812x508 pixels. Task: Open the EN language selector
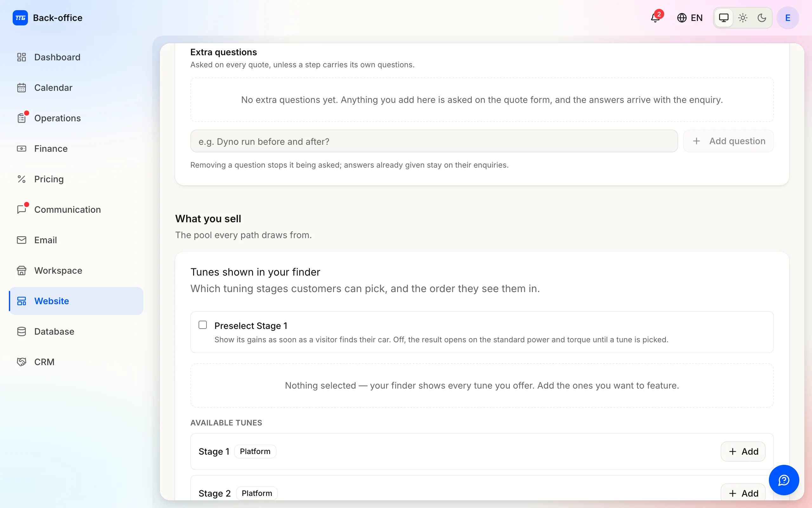pos(690,18)
